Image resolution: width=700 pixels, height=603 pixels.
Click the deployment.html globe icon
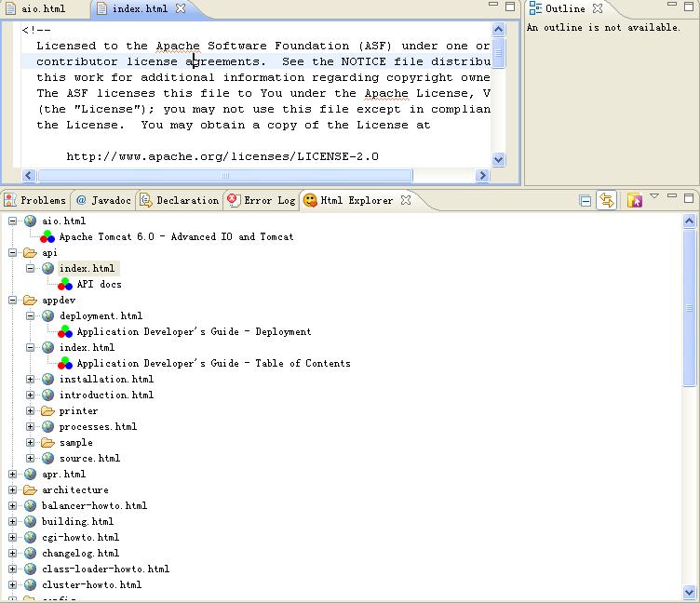[47, 315]
